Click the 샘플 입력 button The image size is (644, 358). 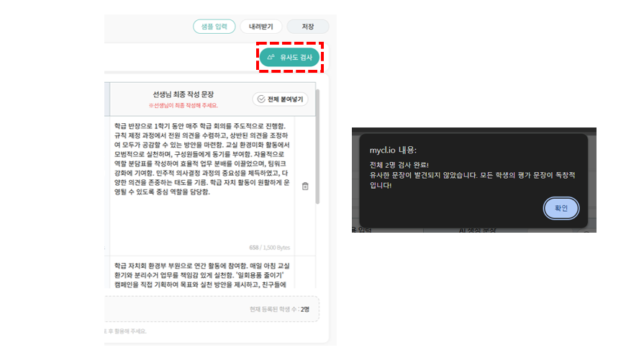(x=214, y=27)
